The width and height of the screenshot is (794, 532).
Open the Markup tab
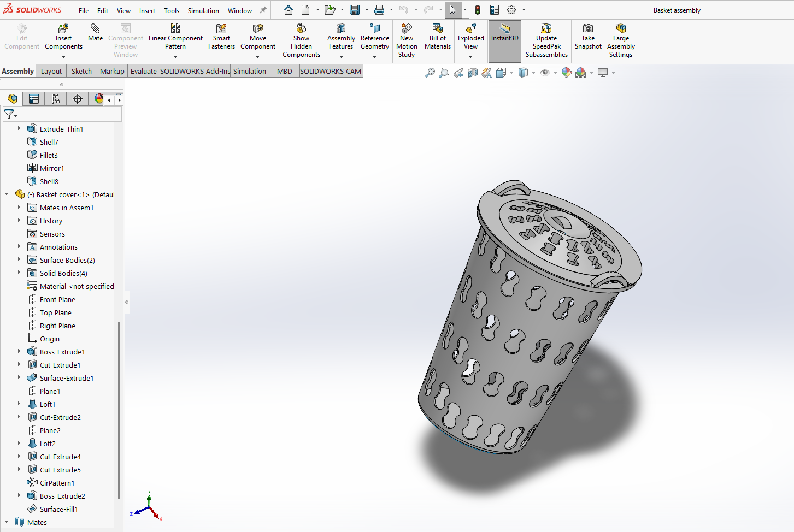pyautogui.click(x=112, y=71)
